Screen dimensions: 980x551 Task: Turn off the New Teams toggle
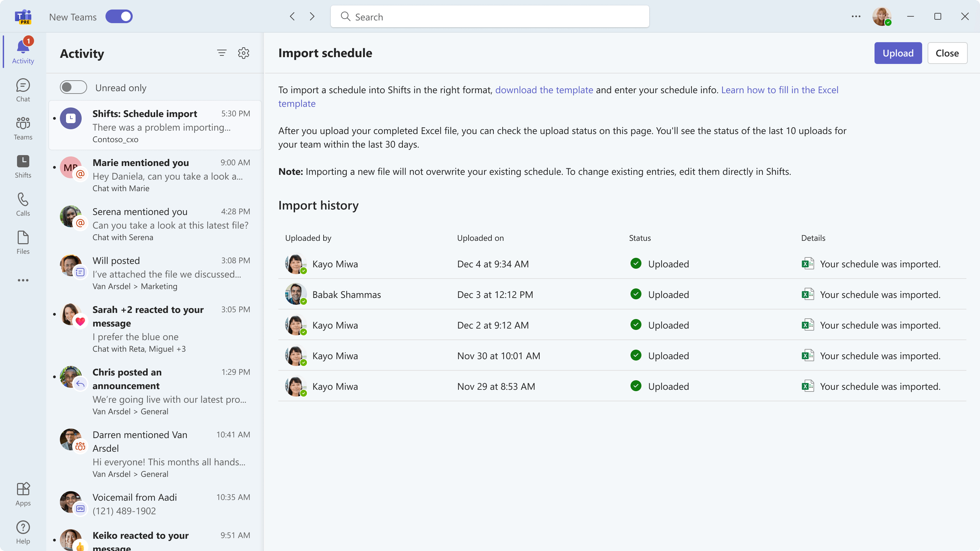[x=119, y=17]
